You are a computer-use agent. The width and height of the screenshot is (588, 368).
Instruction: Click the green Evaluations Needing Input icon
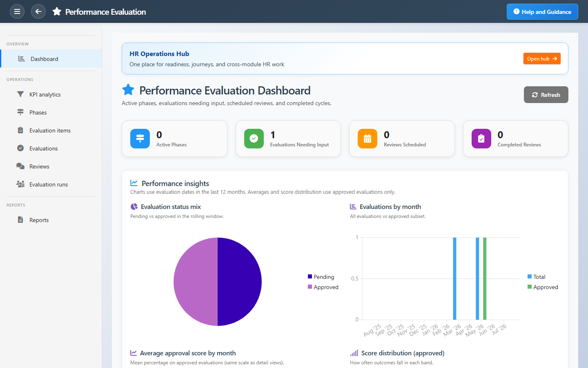254,139
